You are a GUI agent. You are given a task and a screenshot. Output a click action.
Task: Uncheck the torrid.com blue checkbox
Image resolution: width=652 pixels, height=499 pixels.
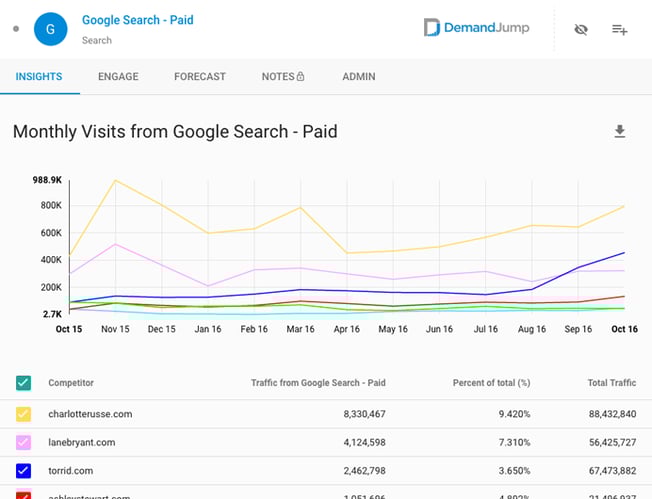click(23, 471)
